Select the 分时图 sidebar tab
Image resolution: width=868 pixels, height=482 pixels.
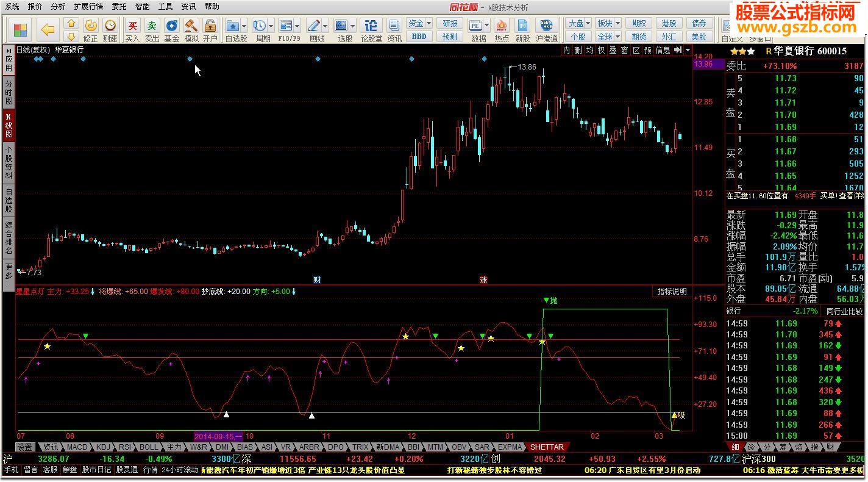[9, 92]
